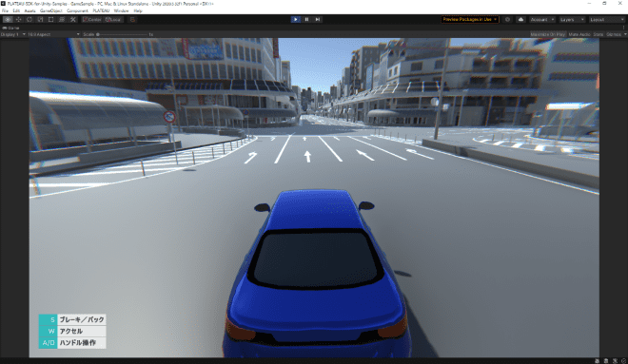Stop play mode with Play button
Image resolution: width=628 pixels, height=364 pixels.
pyautogui.click(x=296, y=19)
